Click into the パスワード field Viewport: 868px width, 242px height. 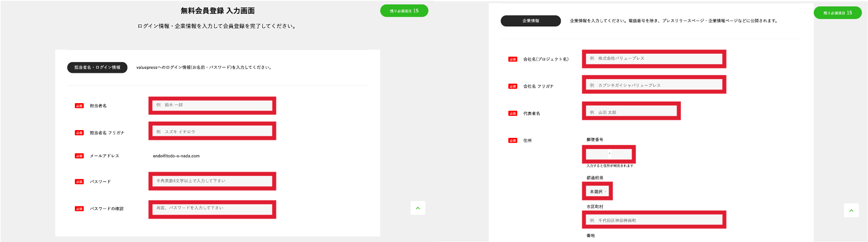tap(212, 181)
